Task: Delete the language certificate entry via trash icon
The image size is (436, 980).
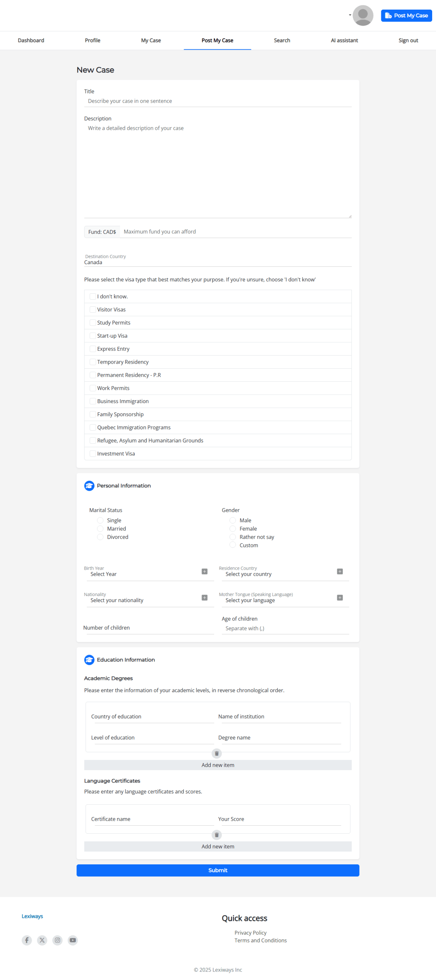Action: tap(216, 835)
